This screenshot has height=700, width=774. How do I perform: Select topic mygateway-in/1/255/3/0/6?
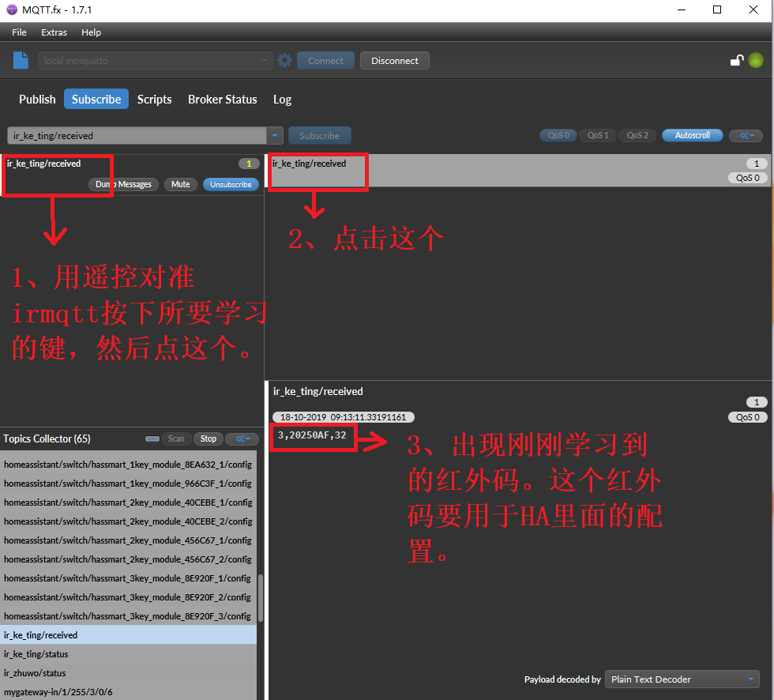(128, 691)
